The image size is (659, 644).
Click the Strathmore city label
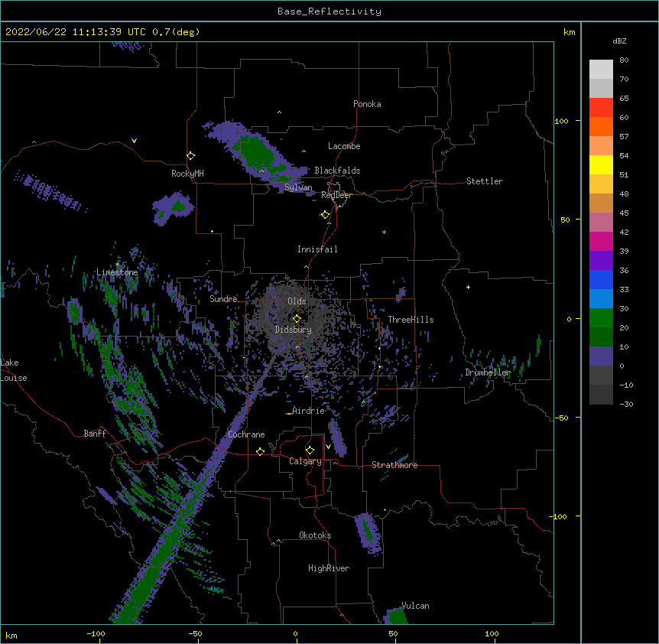pos(394,465)
